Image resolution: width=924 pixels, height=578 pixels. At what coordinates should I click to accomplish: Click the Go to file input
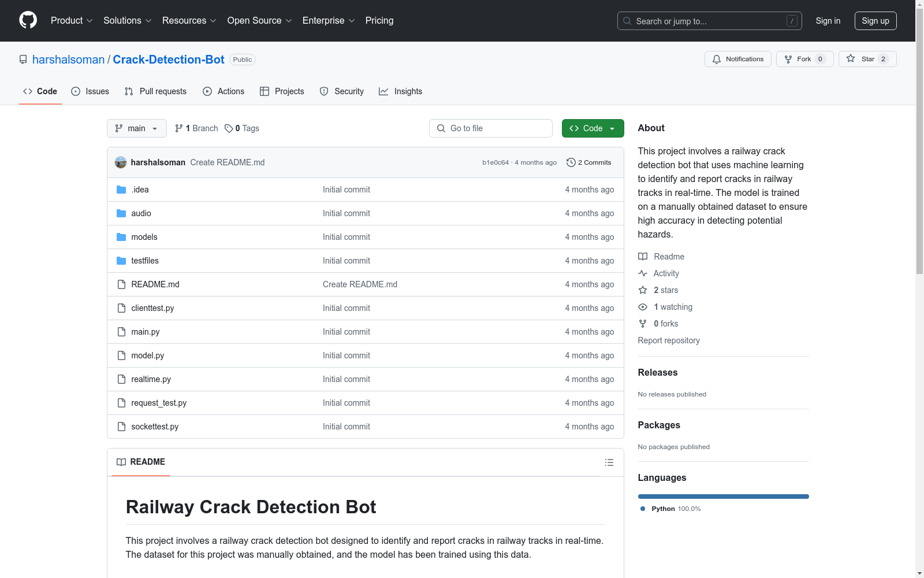[x=491, y=128]
